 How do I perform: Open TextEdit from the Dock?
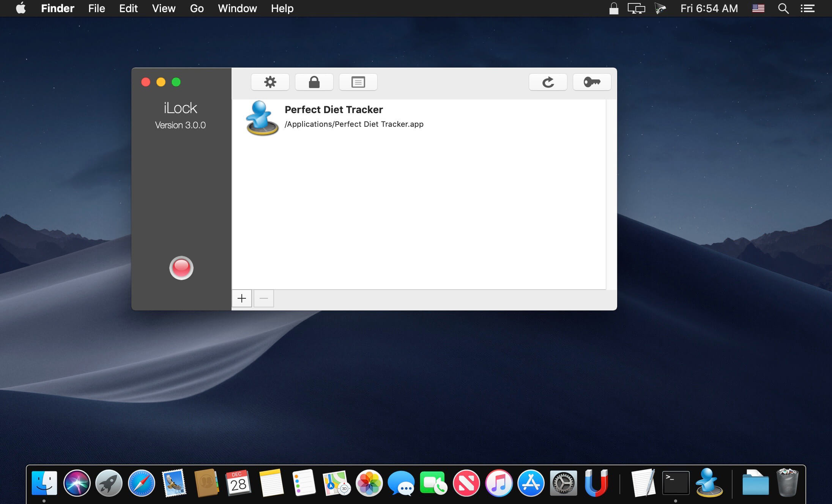(643, 483)
